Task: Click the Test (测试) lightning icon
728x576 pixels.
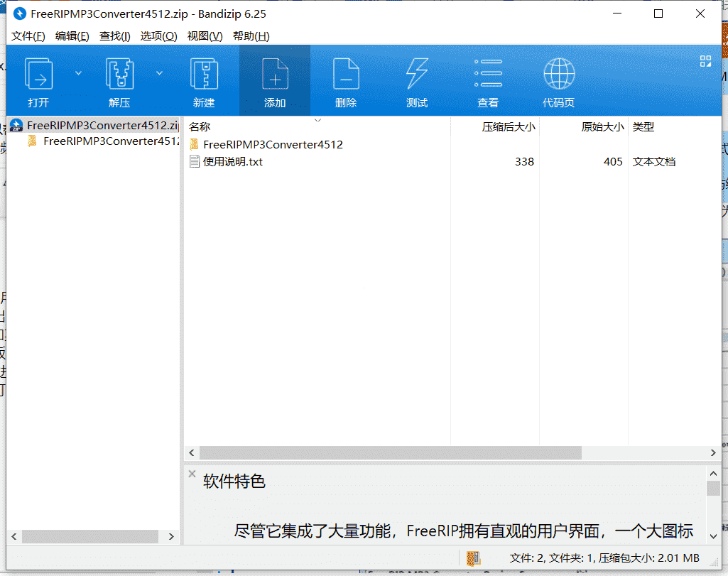Action: (417, 74)
